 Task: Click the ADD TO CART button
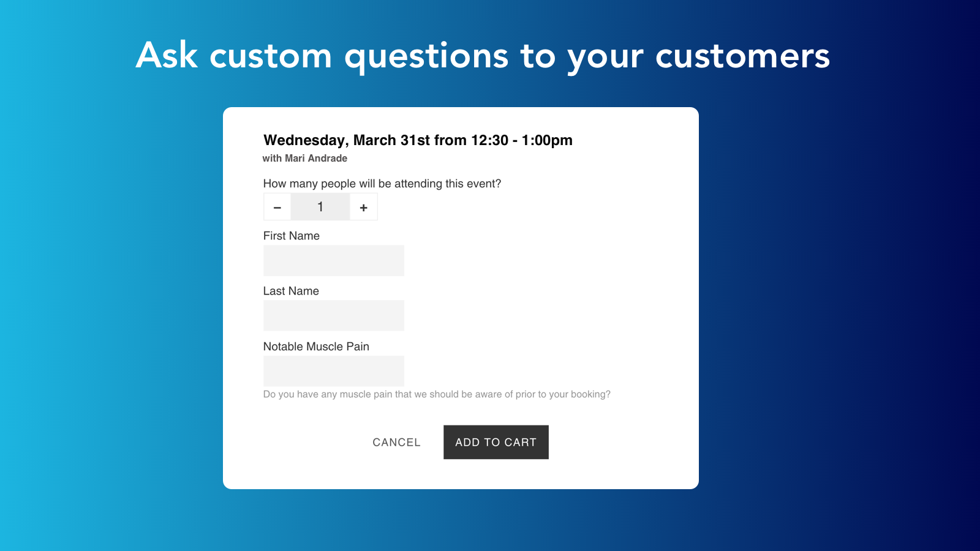click(x=496, y=442)
